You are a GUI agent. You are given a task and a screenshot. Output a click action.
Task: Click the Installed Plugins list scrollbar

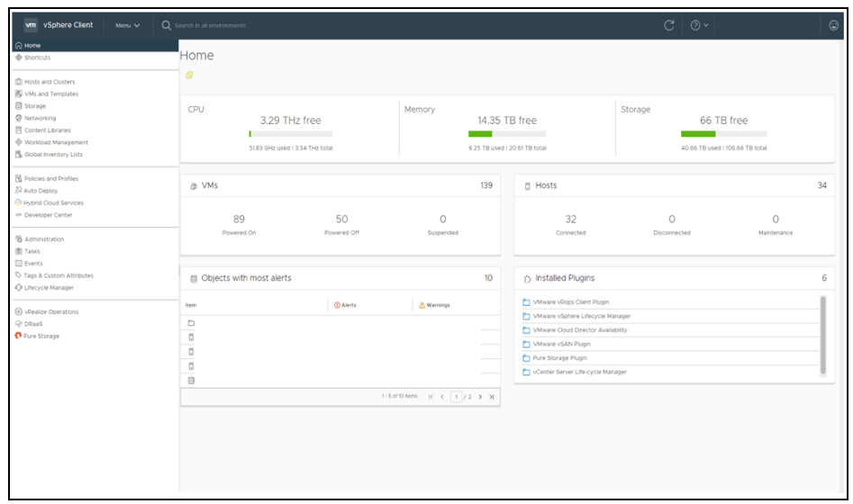(822, 333)
